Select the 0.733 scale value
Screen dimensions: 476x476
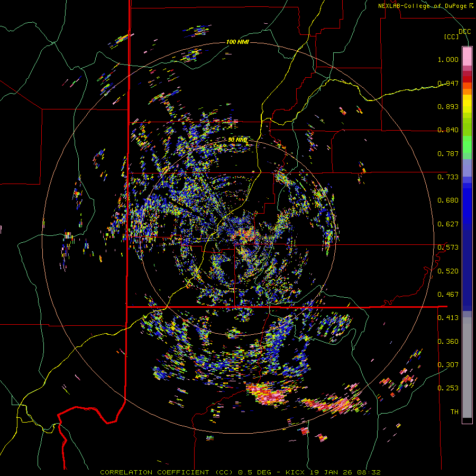point(448,177)
